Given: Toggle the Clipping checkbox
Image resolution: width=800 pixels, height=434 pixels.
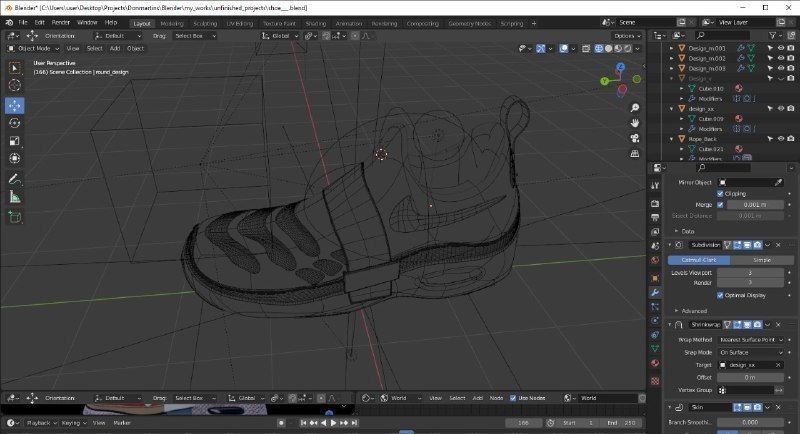Looking at the screenshot, I should point(720,194).
